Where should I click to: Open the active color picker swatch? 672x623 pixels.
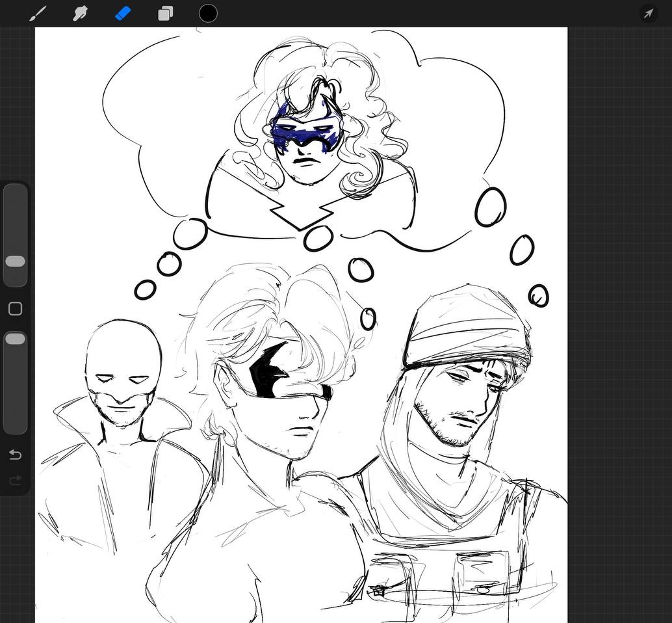click(x=208, y=14)
